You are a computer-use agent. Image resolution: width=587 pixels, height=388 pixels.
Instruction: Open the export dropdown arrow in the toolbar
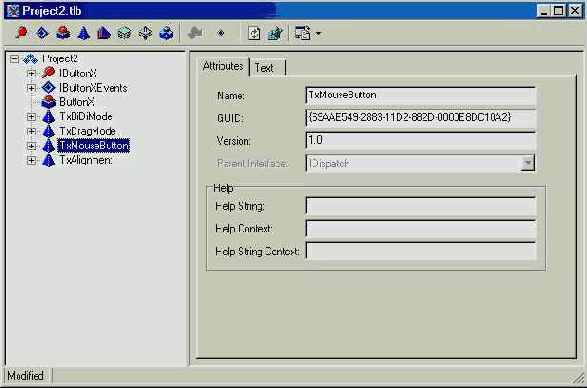click(318, 33)
